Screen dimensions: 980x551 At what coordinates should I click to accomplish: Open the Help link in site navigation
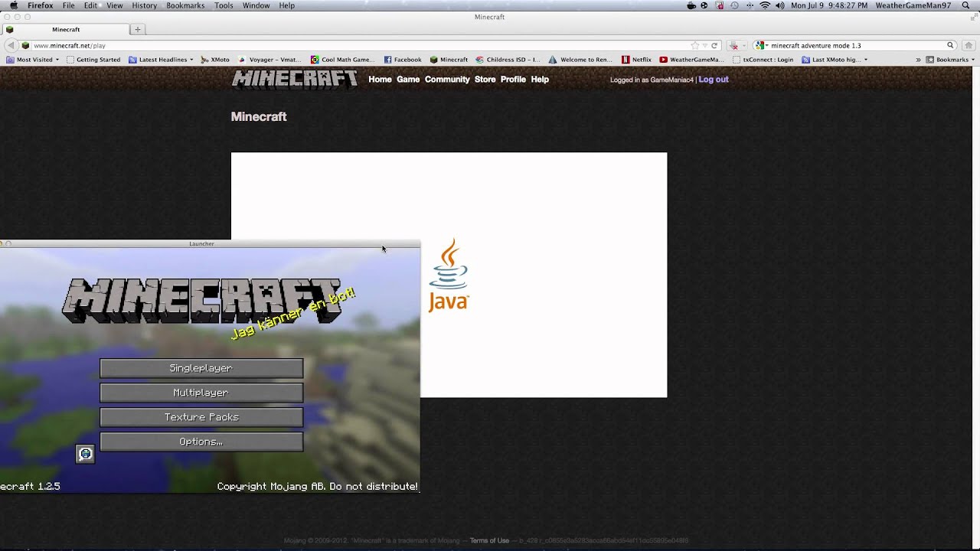540,80
